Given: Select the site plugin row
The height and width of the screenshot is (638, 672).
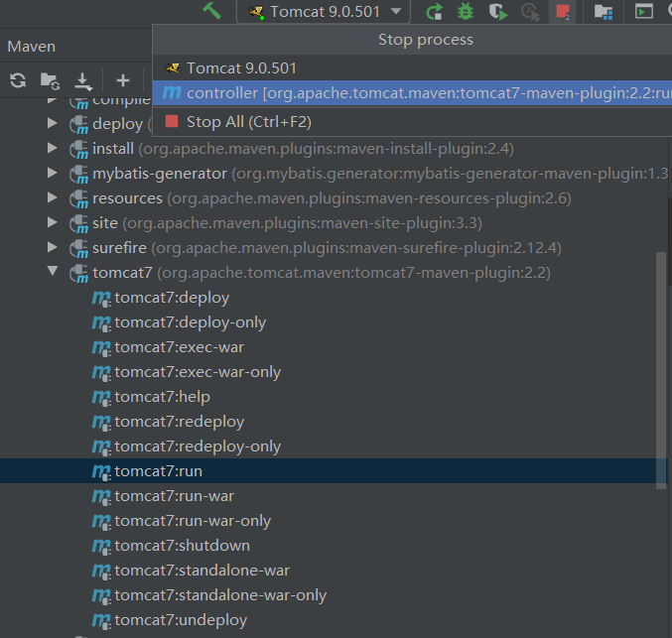Looking at the screenshot, I should pyautogui.click(x=335, y=223).
